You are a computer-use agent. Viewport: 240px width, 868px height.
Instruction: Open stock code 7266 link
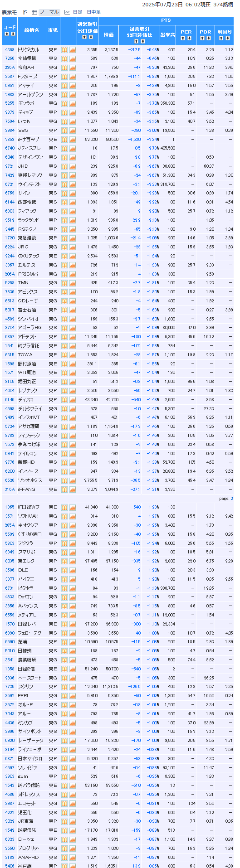click(x=10, y=58)
